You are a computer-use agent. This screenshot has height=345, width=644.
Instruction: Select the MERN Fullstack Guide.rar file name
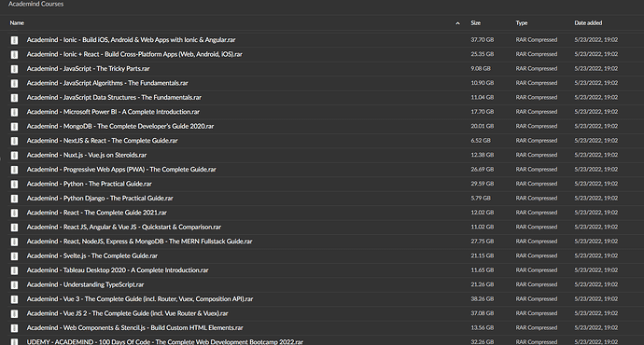click(x=139, y=241)
